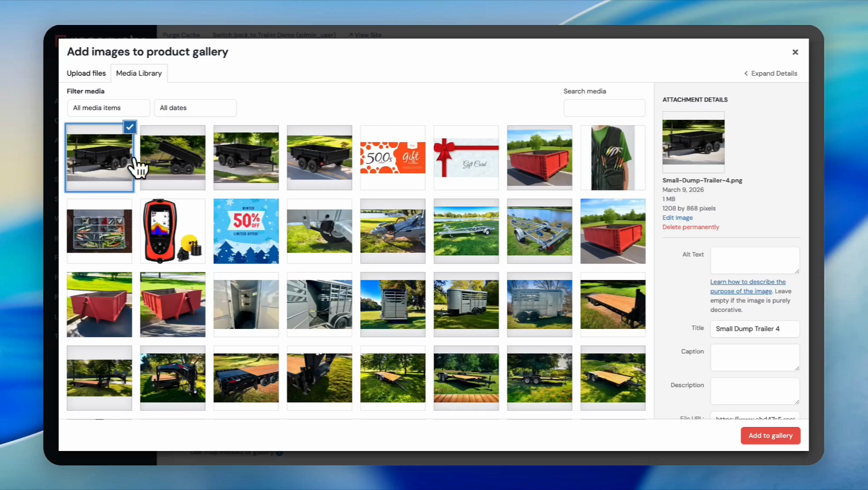The width and height of the screenshot is (868, 490).
Task: Select the orange fish finder device thumbnail
Action: (173, 231)
